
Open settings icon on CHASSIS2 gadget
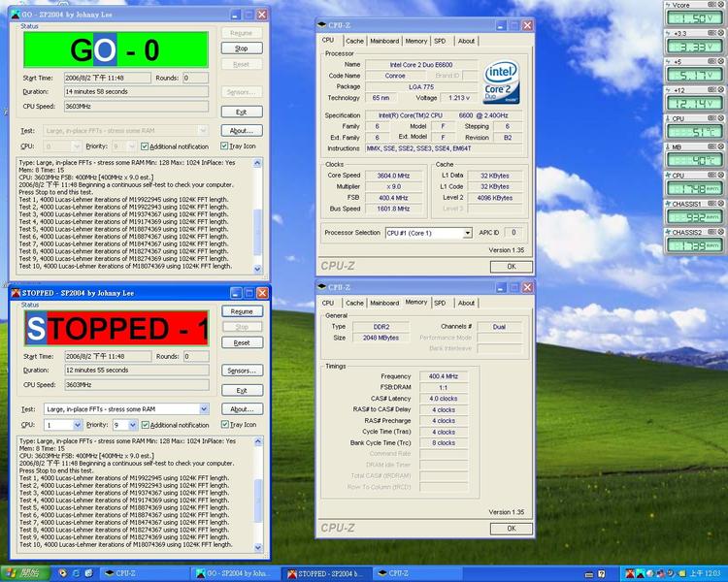coord(711,232)
